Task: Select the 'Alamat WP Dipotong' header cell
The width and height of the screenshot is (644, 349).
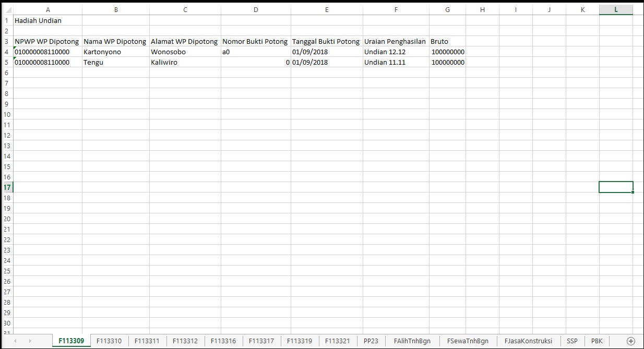Action: coord(185,41)
